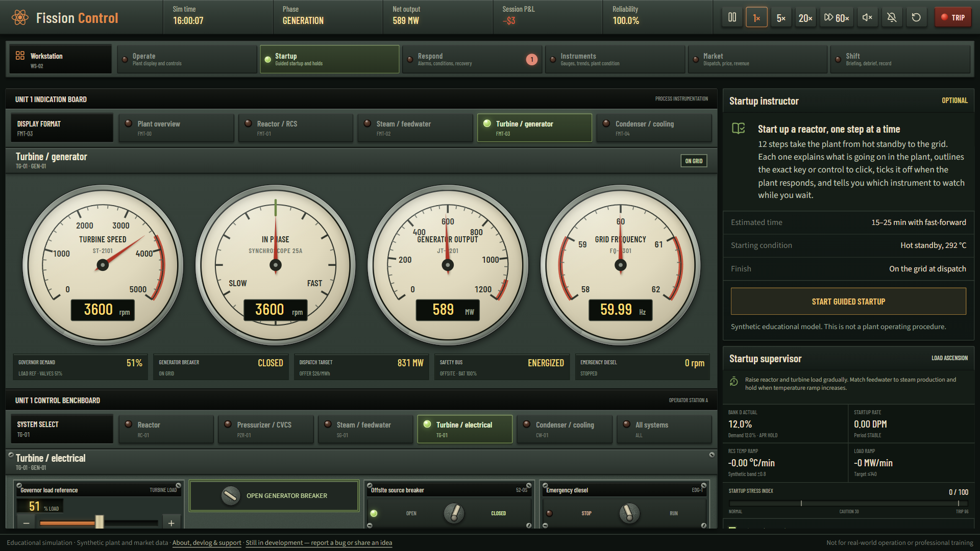
Task: Mute the sound with speaker icon
Action: coord(867,17)
